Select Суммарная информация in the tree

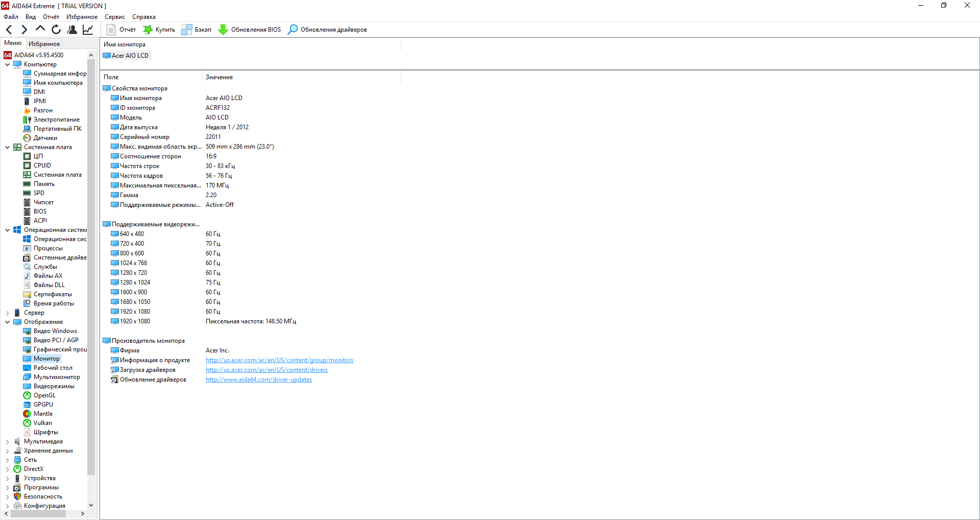55,74
